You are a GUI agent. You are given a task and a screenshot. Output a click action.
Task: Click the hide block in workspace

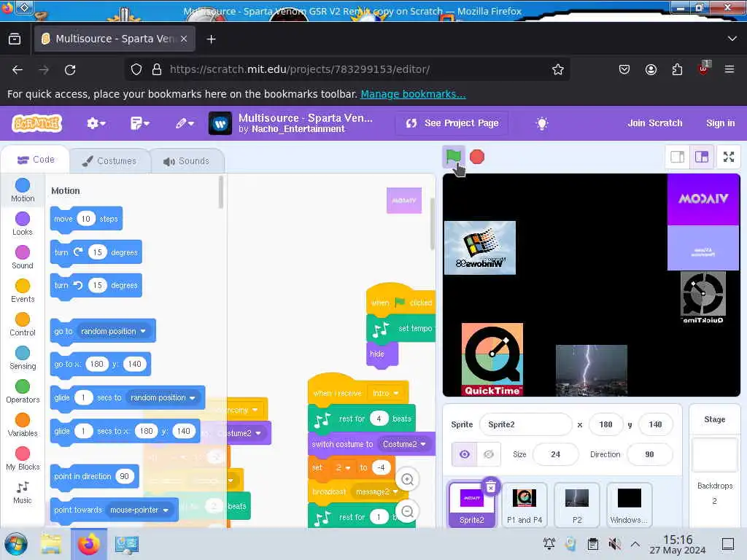tap(382, 355)
